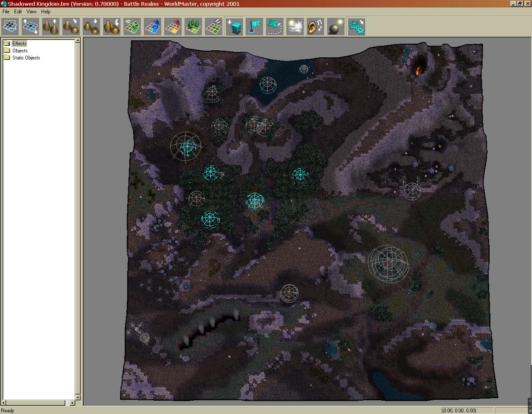
Task: Click the tree panel horizontal scroll right arrow
Action: pos(72,403)
